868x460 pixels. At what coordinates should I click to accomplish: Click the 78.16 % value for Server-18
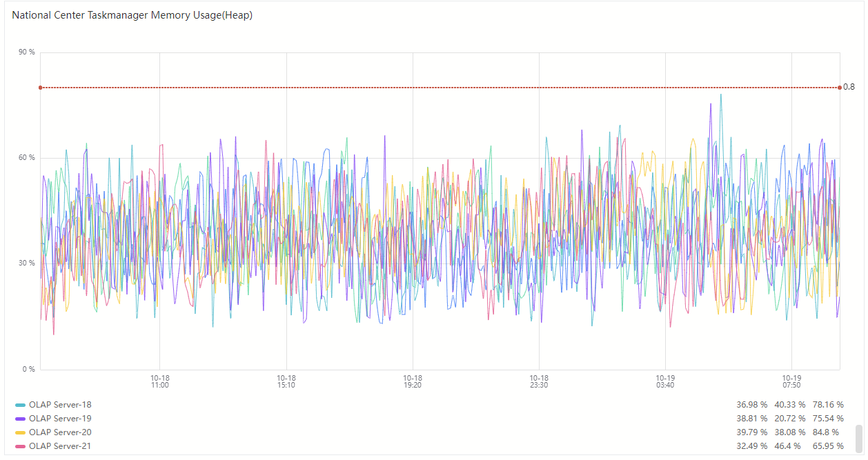tap(828, 405)
